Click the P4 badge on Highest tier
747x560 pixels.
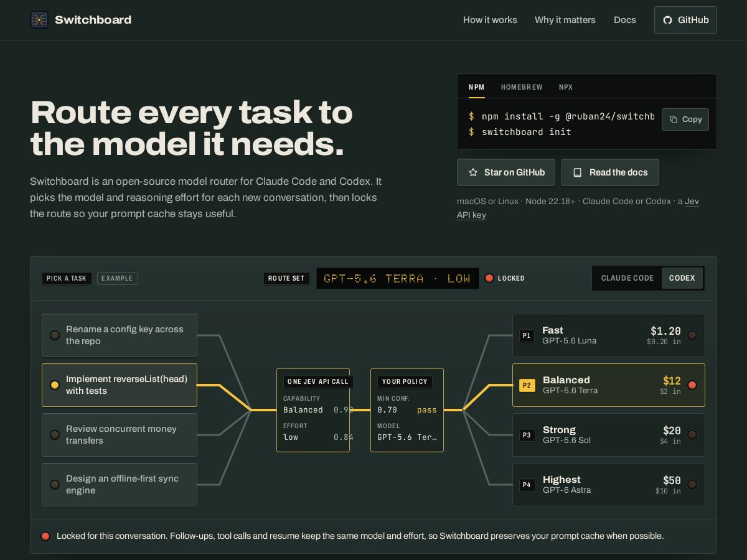[527, 485]
